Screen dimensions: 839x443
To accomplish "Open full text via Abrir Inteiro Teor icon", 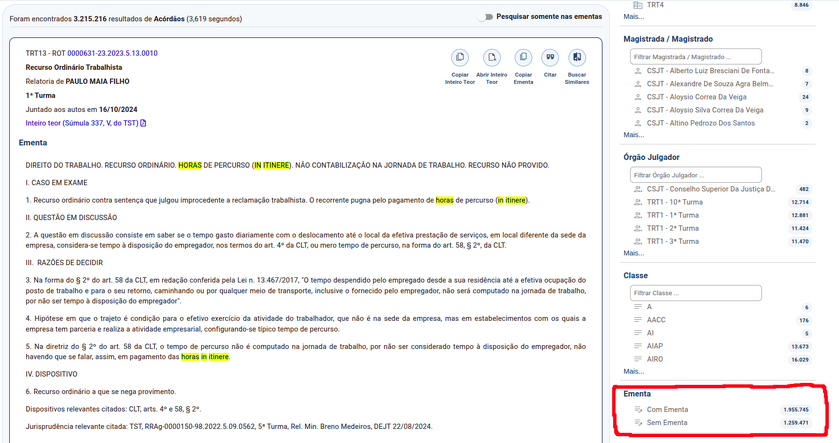I will 491,58.
